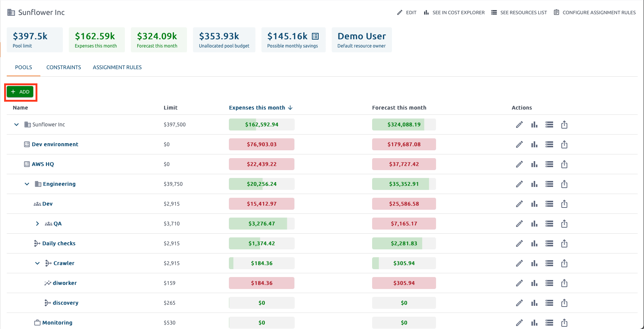Open the Edit organization option

407,12
